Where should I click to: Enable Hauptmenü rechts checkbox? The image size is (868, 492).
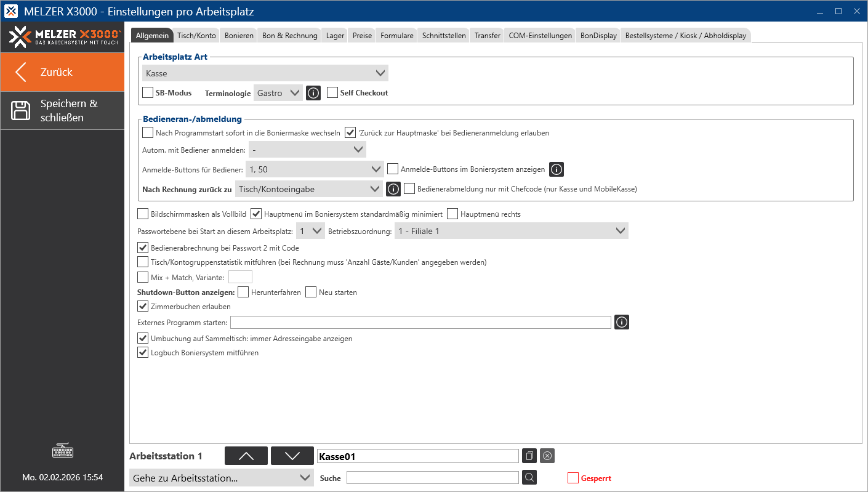pos(452,214)
